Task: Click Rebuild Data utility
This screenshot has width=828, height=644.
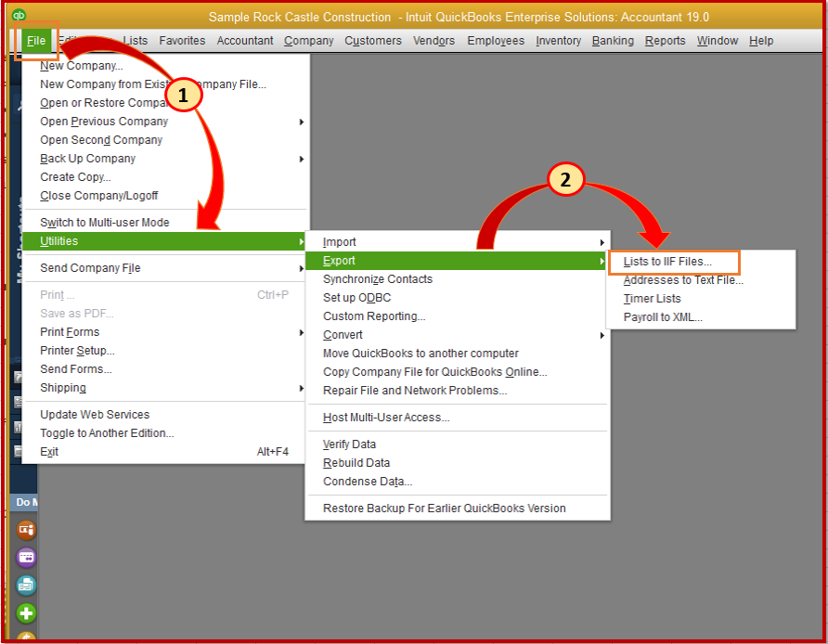Action: [356, 463]
